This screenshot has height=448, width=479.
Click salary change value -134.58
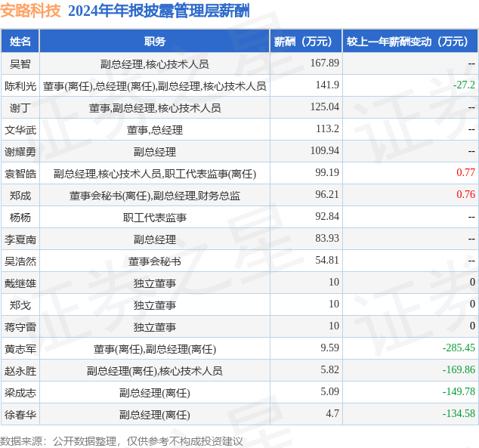[x=459, y=414]
